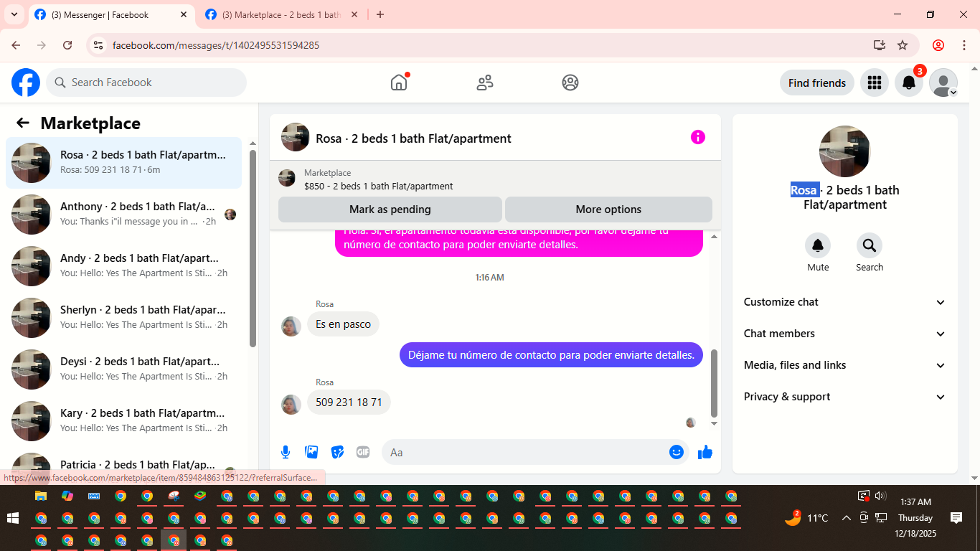
Task: Open the emoji picker in message box
Action: [x=676, y=452]
